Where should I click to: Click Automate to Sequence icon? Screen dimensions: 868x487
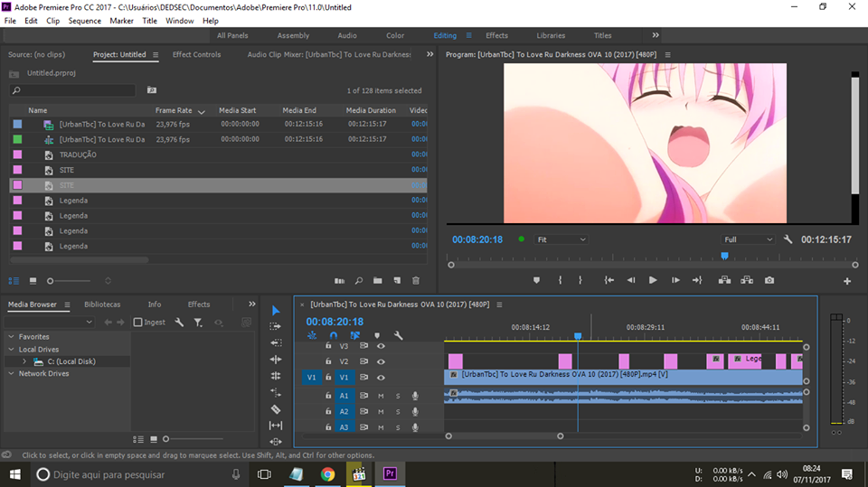click(339, 281)
